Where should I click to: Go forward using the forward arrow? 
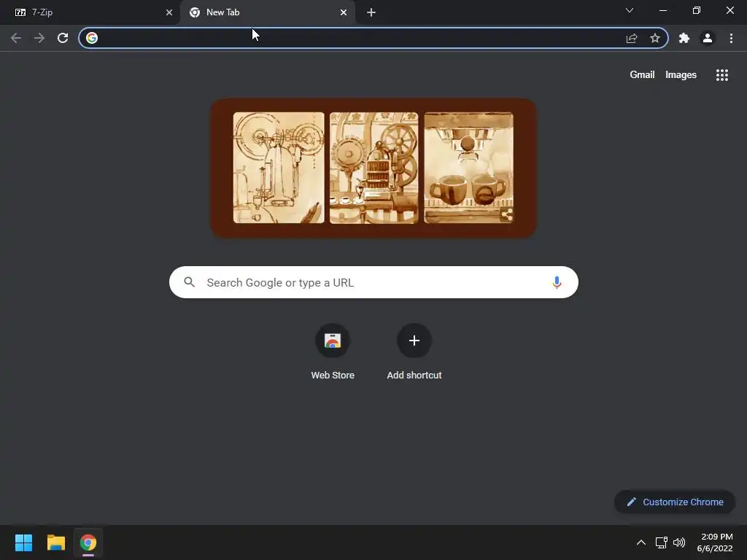[39, 38]
